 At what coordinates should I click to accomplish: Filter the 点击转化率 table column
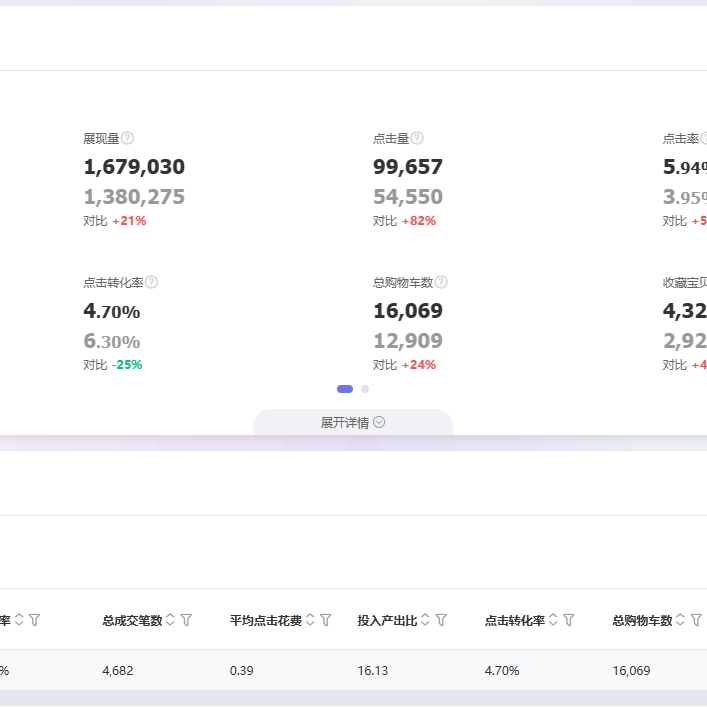pyautogui.click(x=568, y=620)
